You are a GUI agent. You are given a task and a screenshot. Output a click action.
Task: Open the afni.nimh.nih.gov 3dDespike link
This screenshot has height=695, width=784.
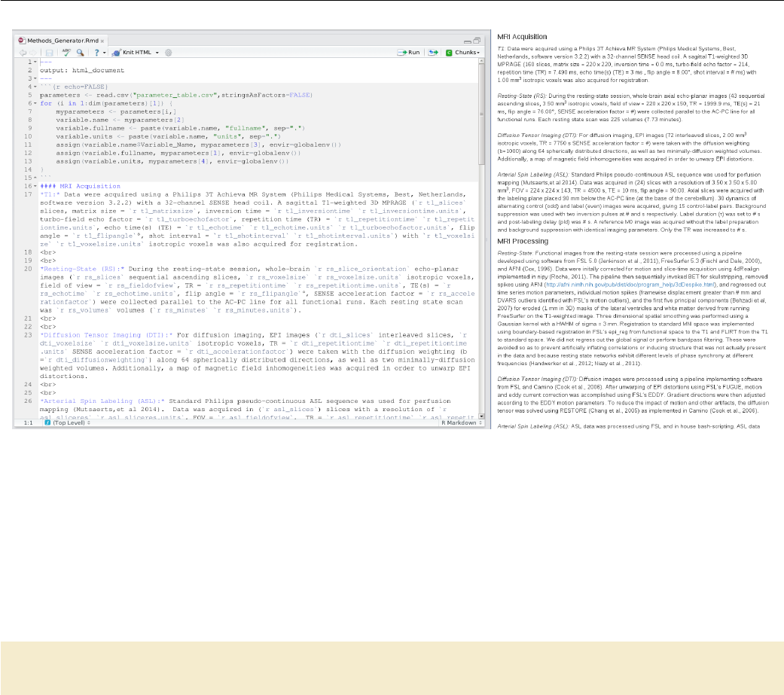pos(631,285)
